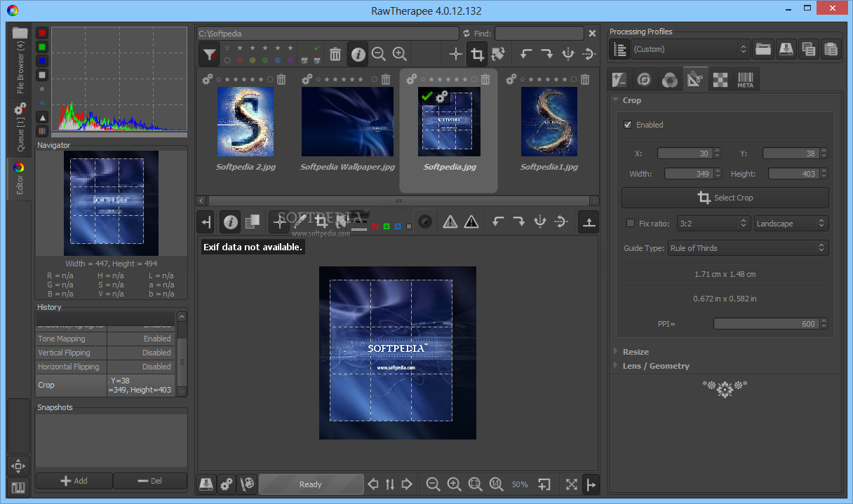The height and width of the screenshot is (504, 853).
Task: Open the META tab
Action: pyautogui.click(x=745, y=80)
